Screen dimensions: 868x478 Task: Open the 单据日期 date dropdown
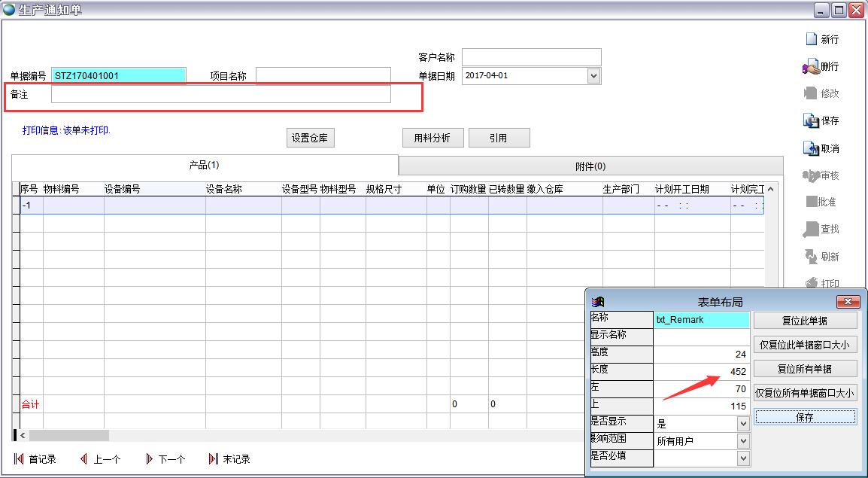[593, 76]
